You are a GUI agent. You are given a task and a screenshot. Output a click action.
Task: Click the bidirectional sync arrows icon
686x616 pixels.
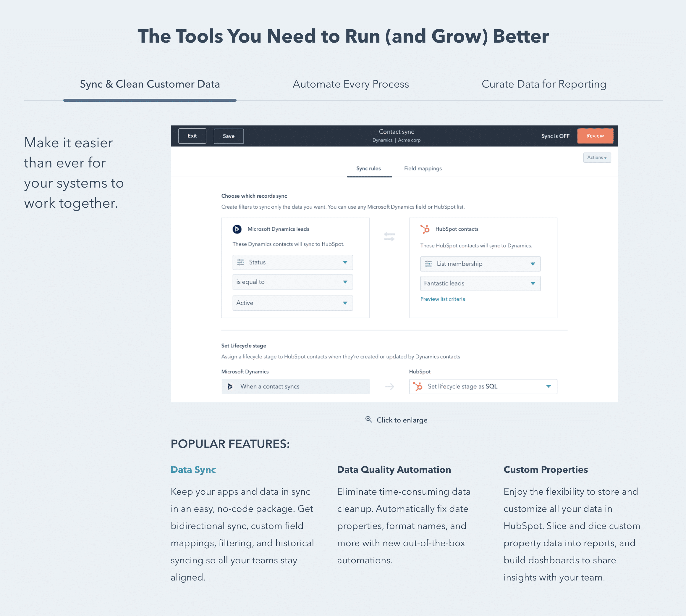click(x=389, y=237)
